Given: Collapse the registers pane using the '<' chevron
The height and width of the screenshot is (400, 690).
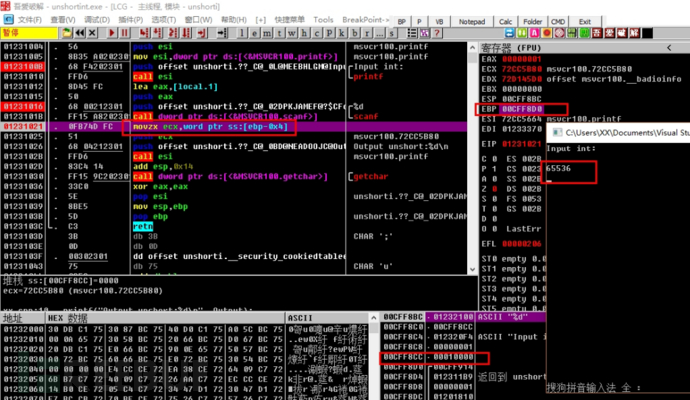Looking at the screenshot, I should click(x=669, y=48).
